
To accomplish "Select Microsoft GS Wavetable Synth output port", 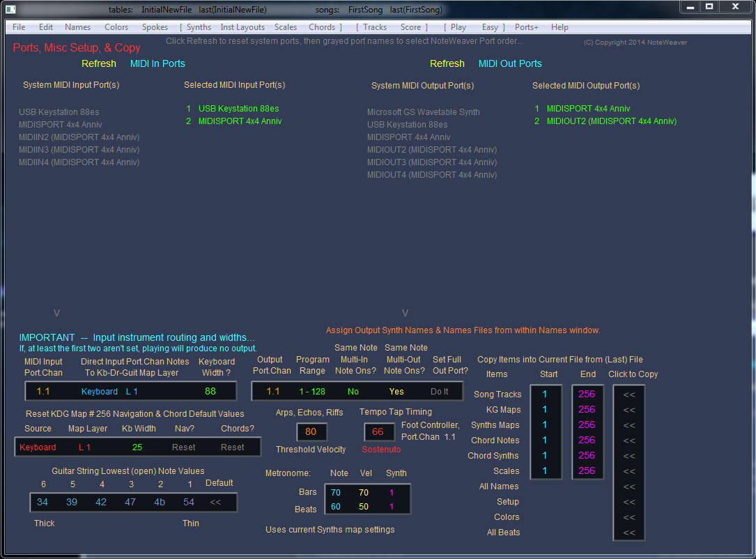I will 424,112.
